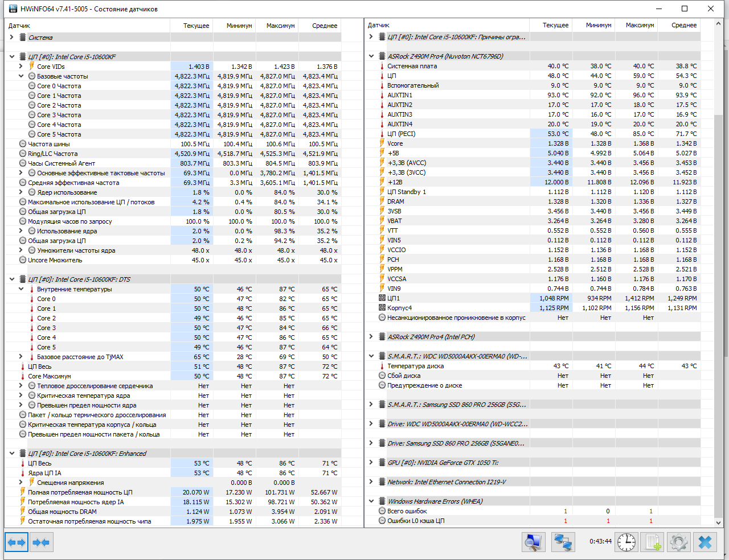Expand the Core VIDs row
Screen dimensions: 729x560
point(21,67)
